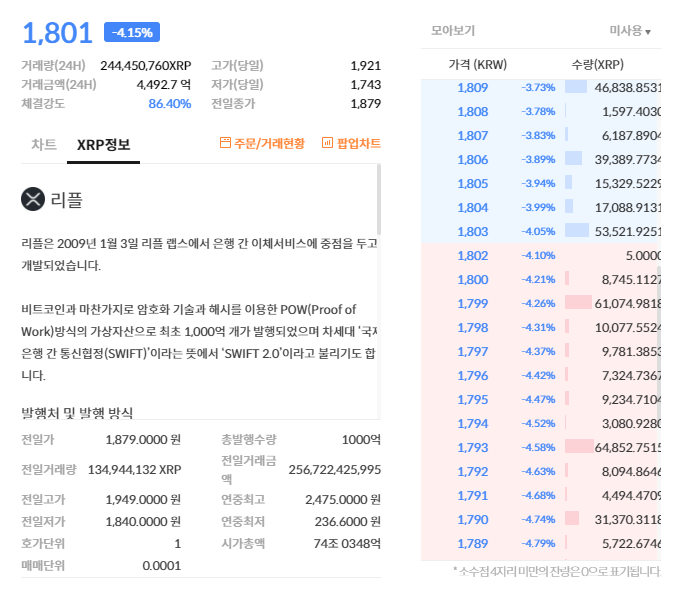Click the 가격 (KRW) column header

(478, 65)
